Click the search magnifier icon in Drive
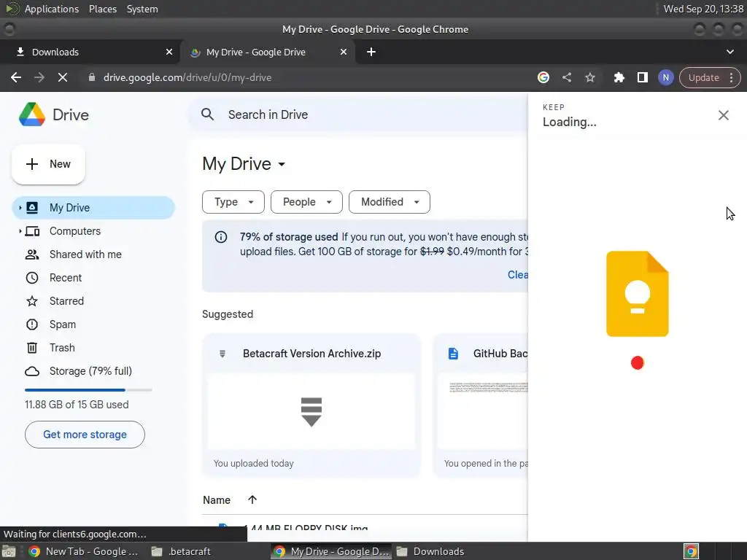The height and width of the screenshot is (560, 747). [207, 114]
